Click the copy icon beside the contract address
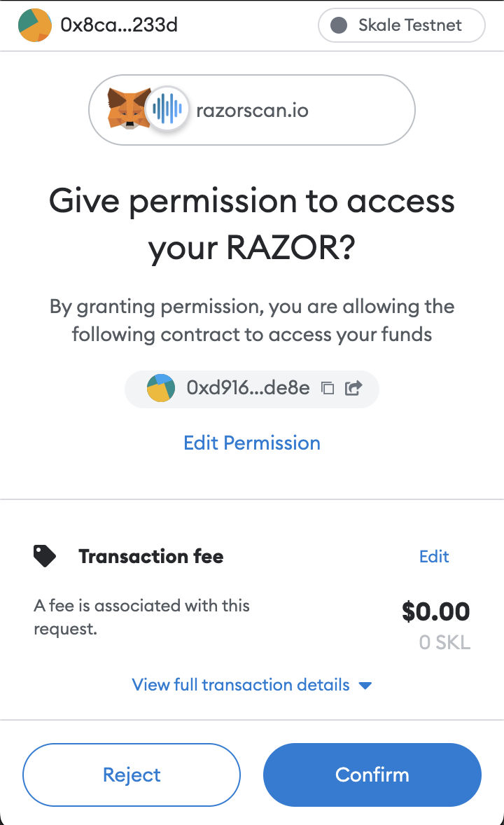Viewport: 504px width, 825px height. [328, 388]
